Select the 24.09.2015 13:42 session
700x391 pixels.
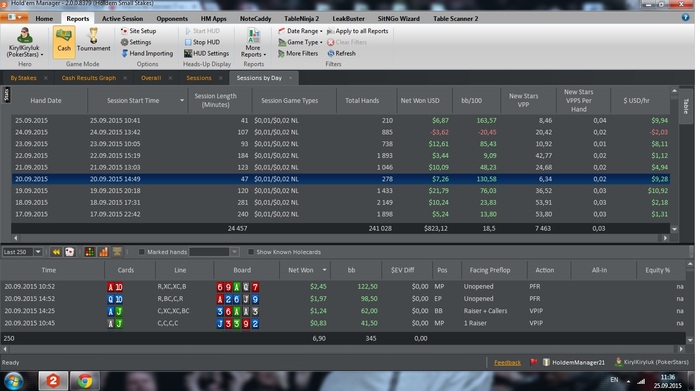340,132
